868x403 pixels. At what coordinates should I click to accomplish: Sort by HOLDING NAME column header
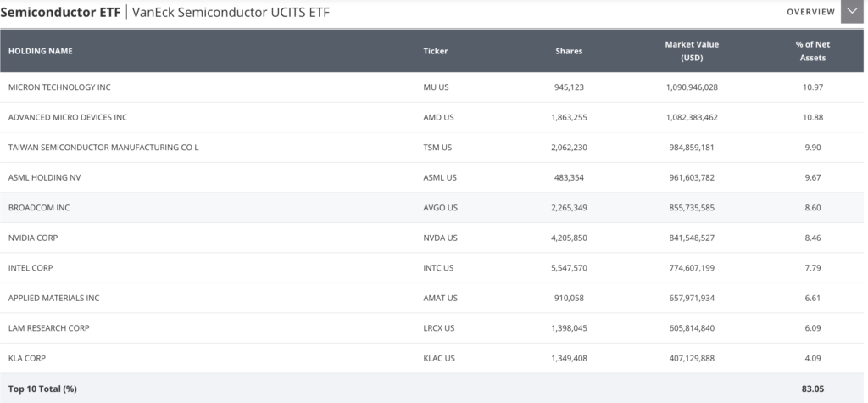(41, 51)
